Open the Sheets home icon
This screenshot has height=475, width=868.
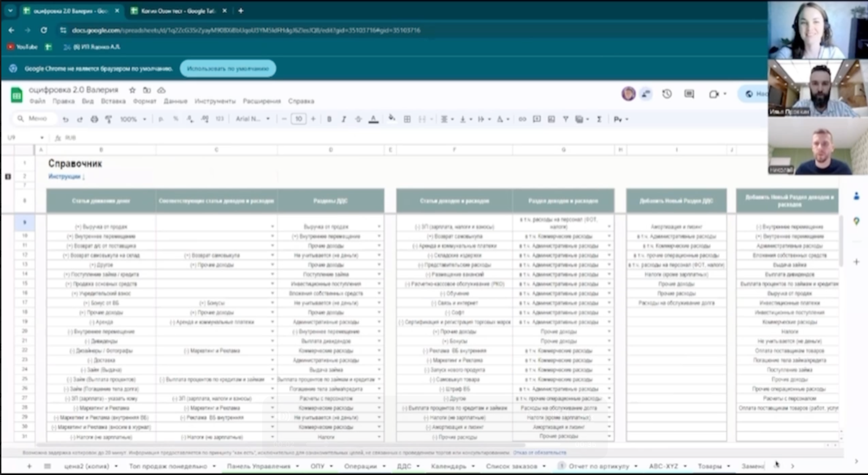click(16, 95)
